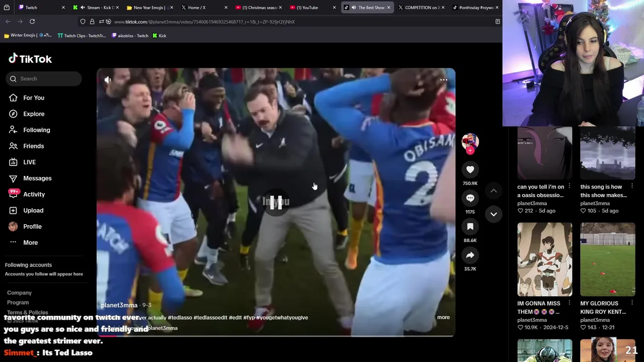
Task: Open the Twitch Clips bookmark
Action: pyautogui.click(x=82, y=36)
